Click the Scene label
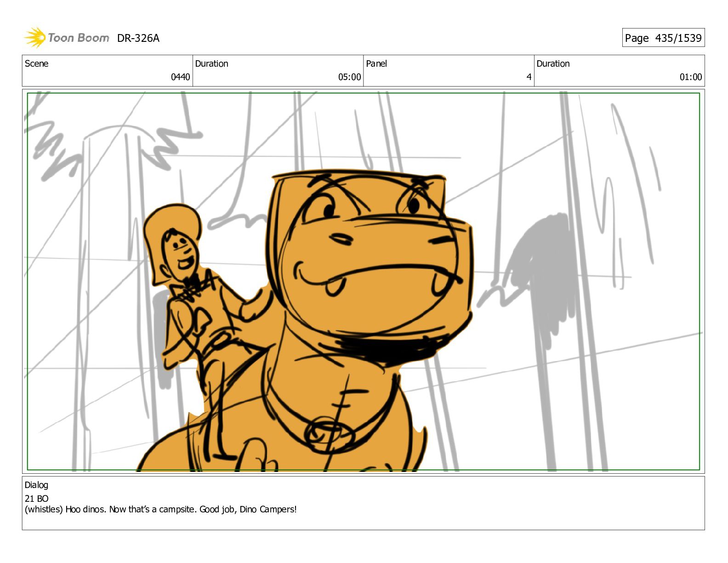 click(36, 63)
